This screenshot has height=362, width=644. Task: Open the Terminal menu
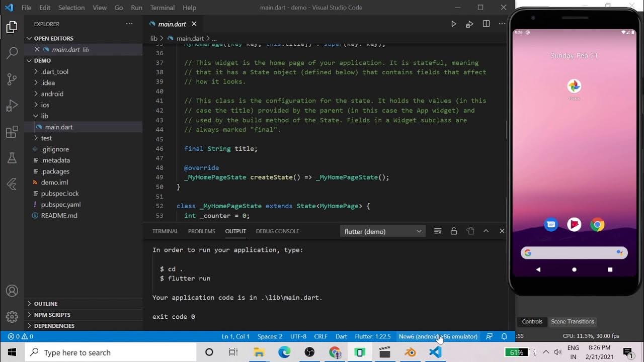click(163, 8)
